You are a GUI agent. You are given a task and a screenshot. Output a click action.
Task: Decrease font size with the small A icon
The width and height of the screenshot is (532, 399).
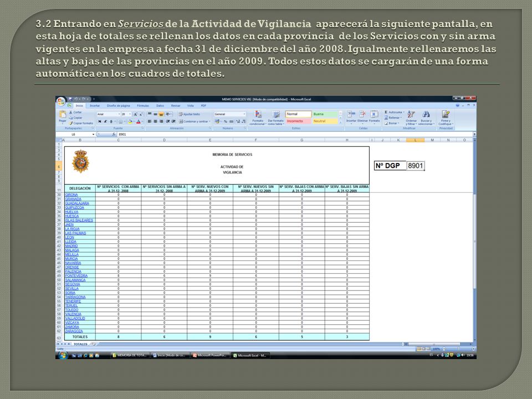click(141, 114)
